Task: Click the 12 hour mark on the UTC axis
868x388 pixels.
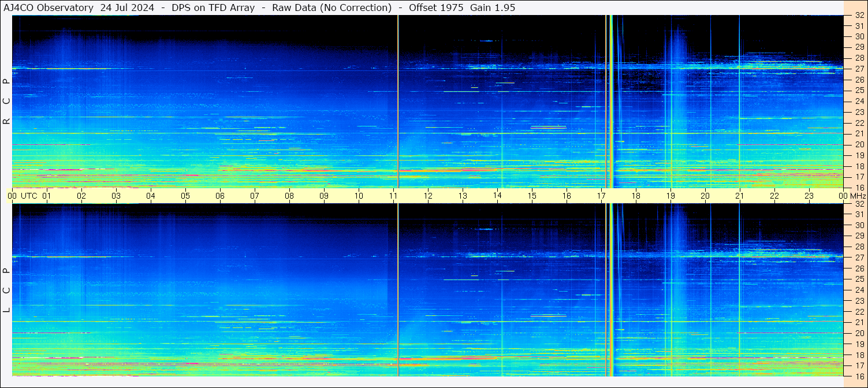Action: point(428,196)
